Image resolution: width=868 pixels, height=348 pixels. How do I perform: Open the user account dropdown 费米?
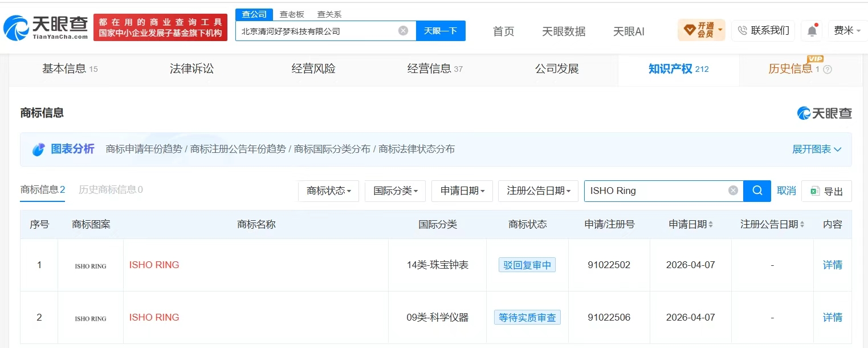[848, 31]
